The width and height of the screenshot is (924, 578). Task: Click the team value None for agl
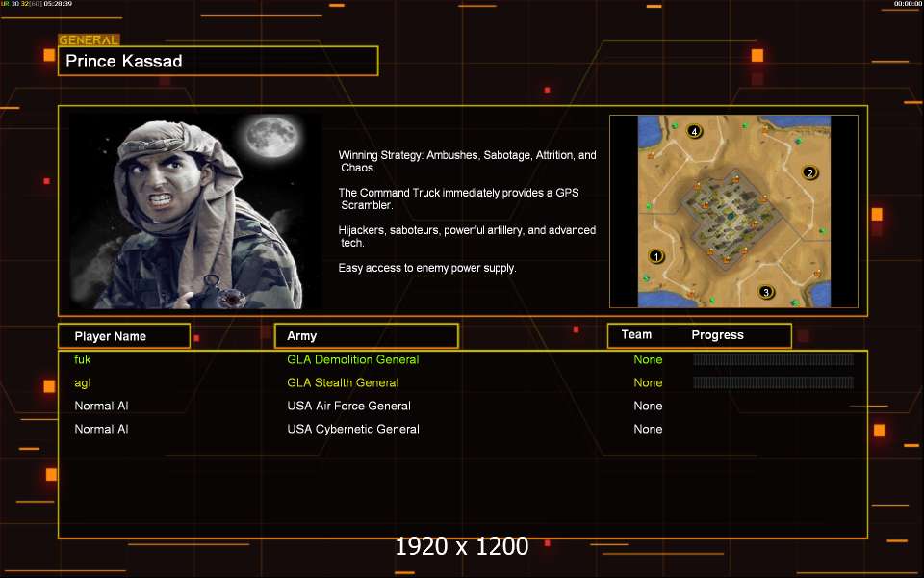pyautogui.click(x=648, y=382)
